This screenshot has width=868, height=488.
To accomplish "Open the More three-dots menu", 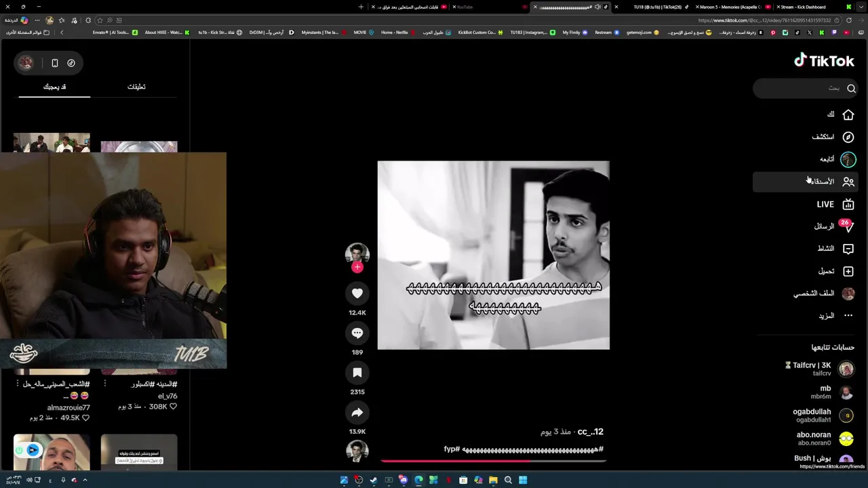I will pos(848,316).
